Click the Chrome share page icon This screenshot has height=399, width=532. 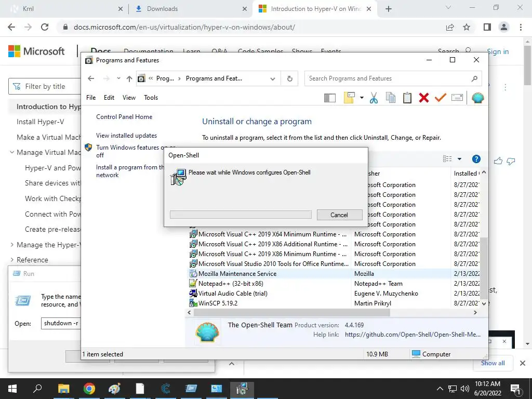450,27
